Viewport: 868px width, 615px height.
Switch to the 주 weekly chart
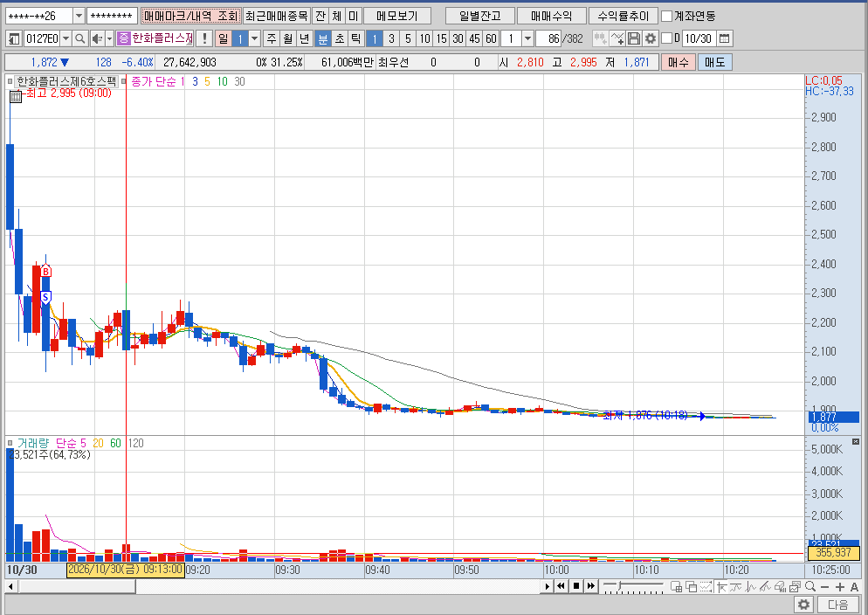tap(272, 38)
